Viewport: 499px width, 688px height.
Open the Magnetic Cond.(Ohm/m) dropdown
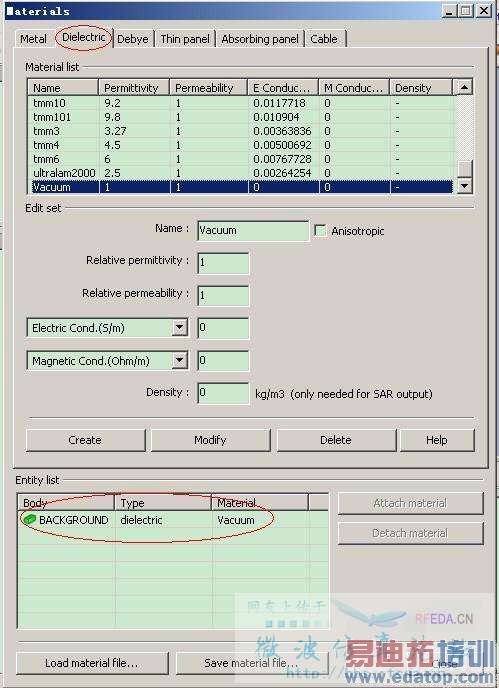pos(179,361)
